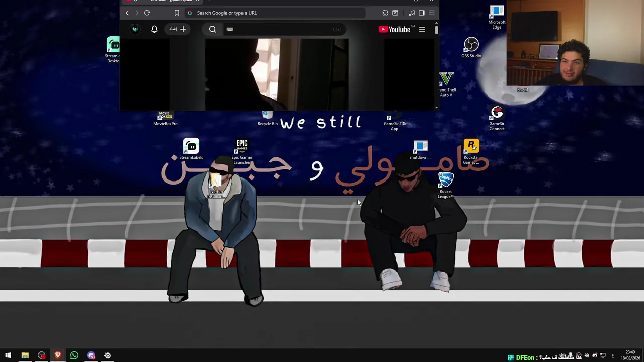Switch to Brave browser in taskbar

pyautogui.click(x=58, y=355)
